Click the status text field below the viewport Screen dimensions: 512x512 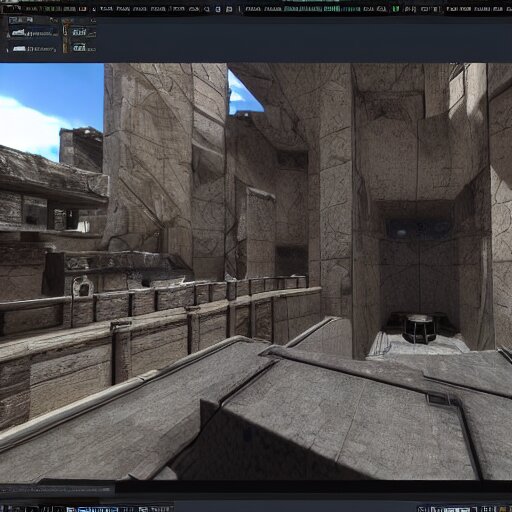[57, 490]
